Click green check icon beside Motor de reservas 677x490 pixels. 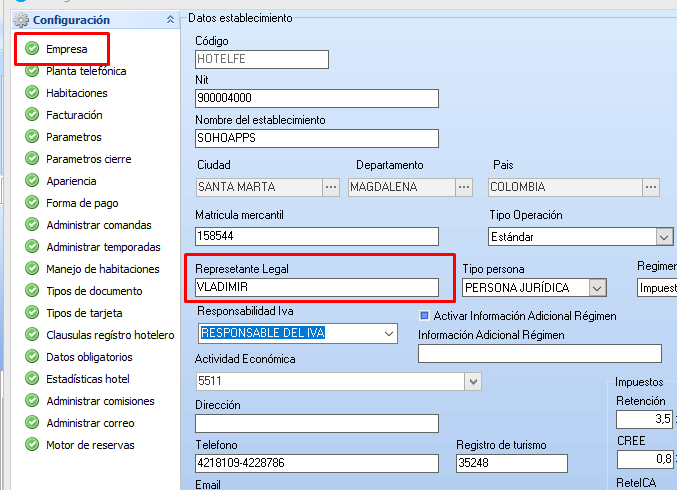[32, 445]
